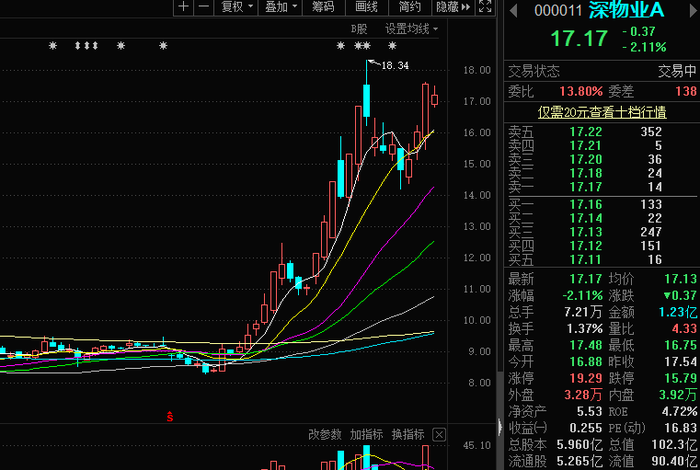Screen dimensions: 700x470
Task: Click 内盘 value 3.92万
Action: (x=678, y=395)
